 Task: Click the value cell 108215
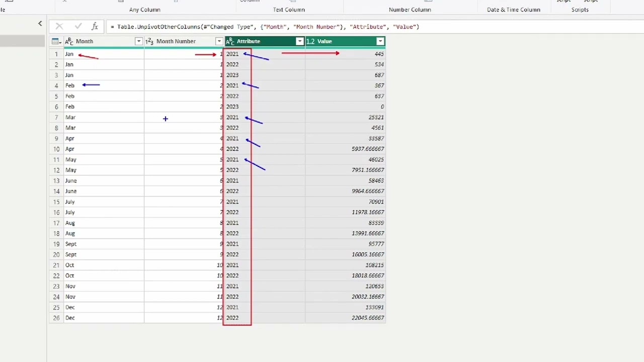(x=345, y=265)
